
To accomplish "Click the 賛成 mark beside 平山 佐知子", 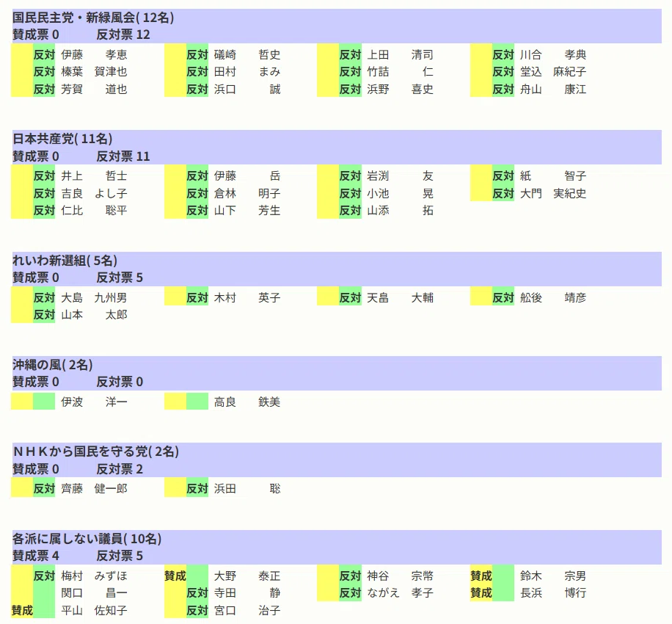I will [22, 610].
